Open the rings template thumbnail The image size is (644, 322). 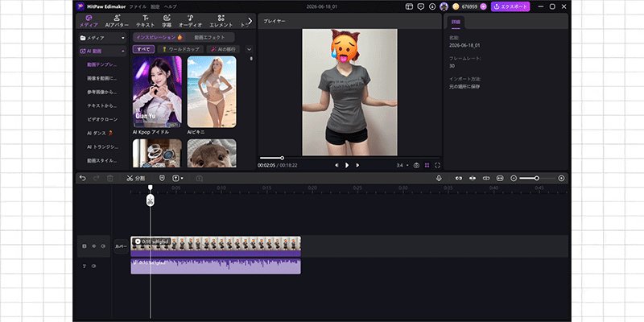[157, 153]
